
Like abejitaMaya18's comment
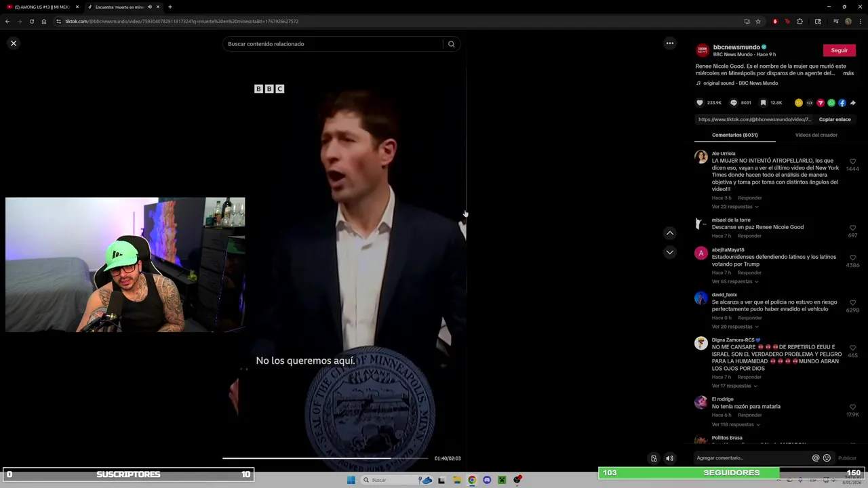pos(853,258)
